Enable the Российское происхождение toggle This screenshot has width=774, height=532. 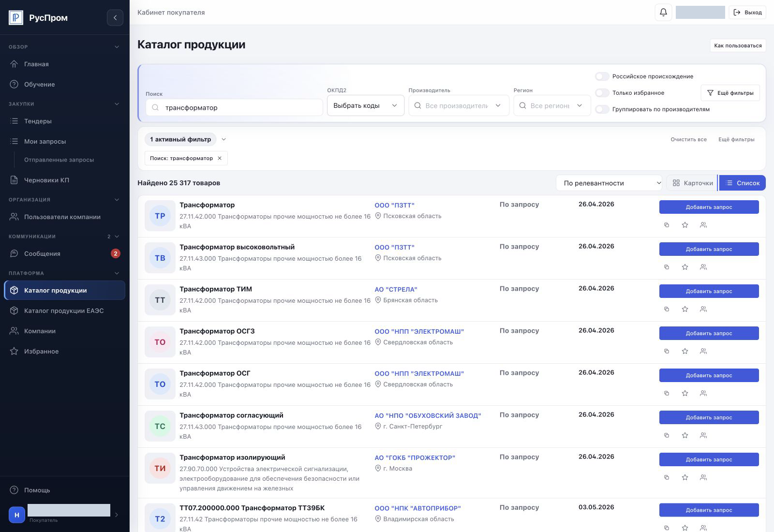[602, 76]
